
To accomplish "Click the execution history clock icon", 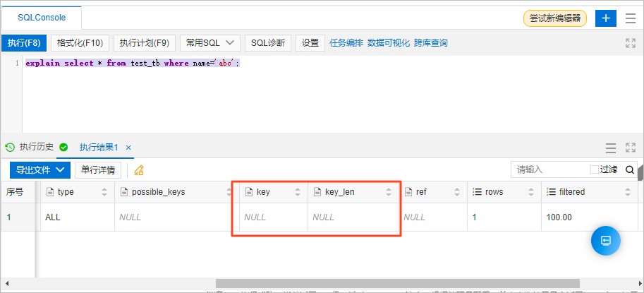I will (10, 147).
